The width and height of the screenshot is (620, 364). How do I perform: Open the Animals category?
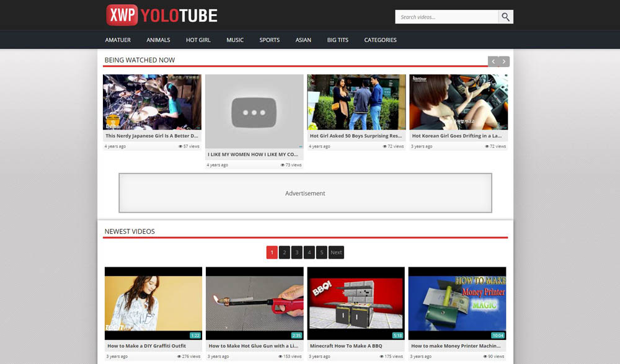158,40
